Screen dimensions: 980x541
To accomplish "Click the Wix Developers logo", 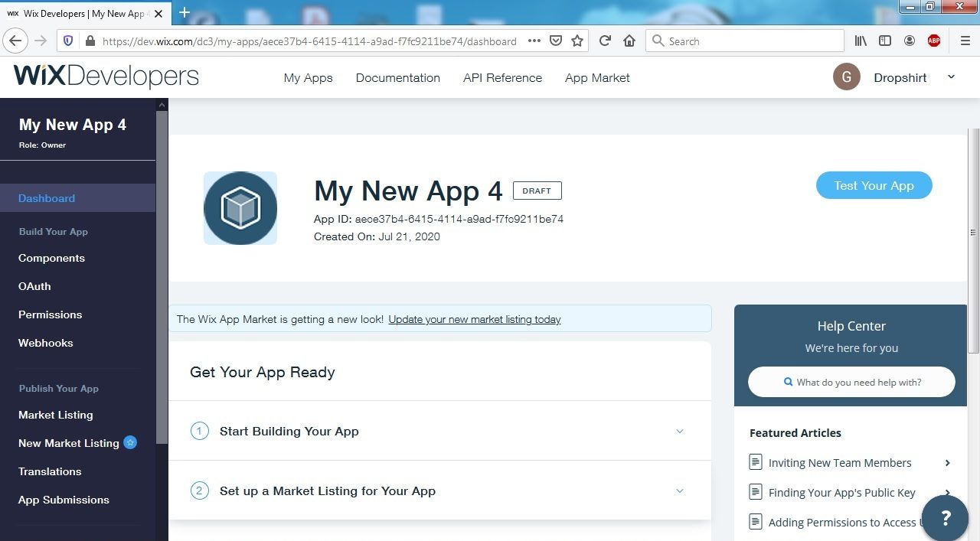I will 106,77.
